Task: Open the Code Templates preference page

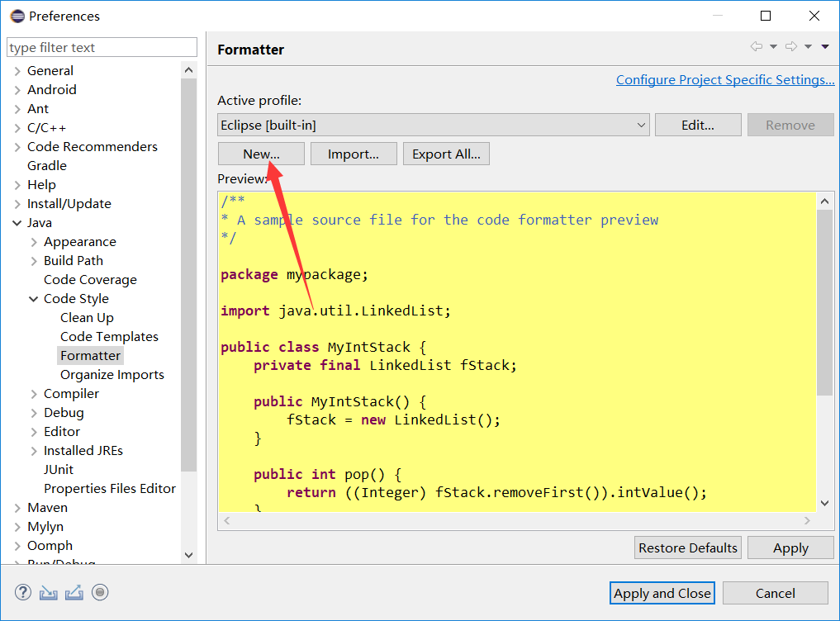Action: tap(109, 336)
